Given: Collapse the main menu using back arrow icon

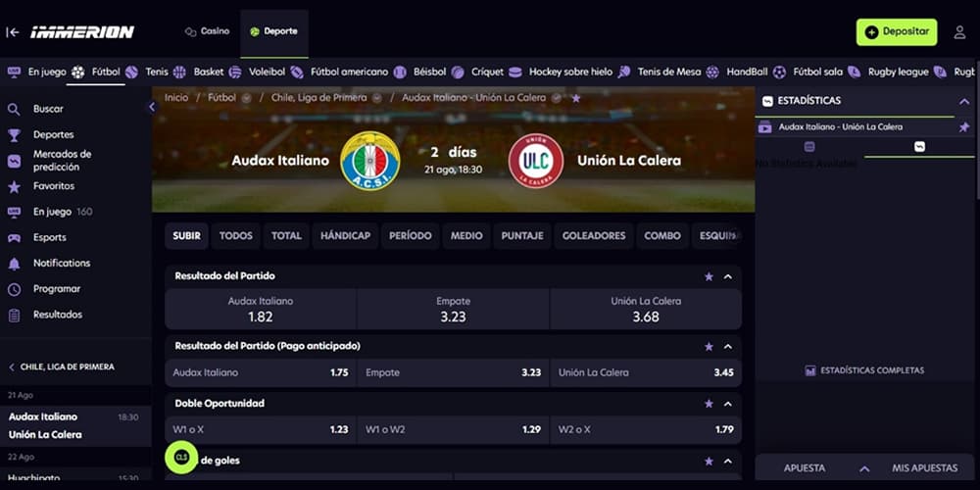Looking at the screenshot, I should (13, 32).
